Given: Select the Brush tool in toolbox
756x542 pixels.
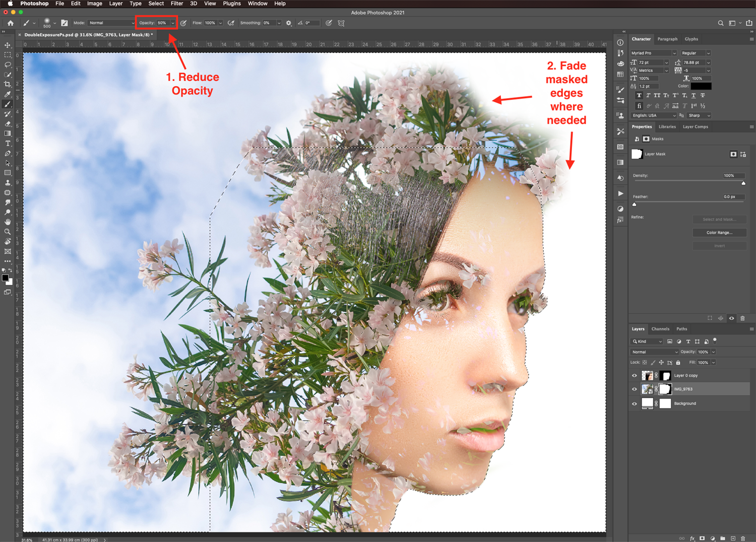Looking at the screenshot, I should 8,104.
